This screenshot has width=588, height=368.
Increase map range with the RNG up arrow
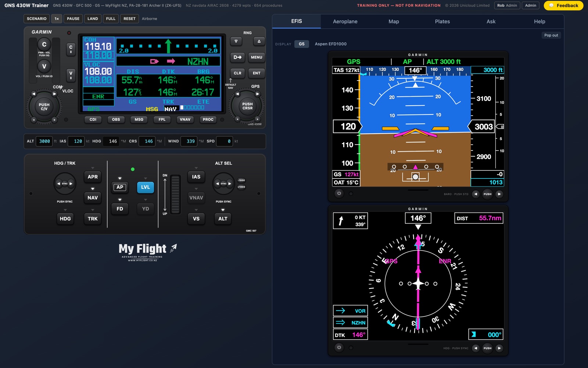pyautogui.click(x=259, y=41)
